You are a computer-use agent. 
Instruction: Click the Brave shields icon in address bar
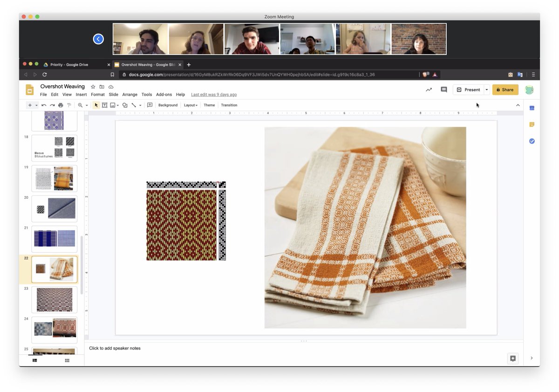pos(425,74)
